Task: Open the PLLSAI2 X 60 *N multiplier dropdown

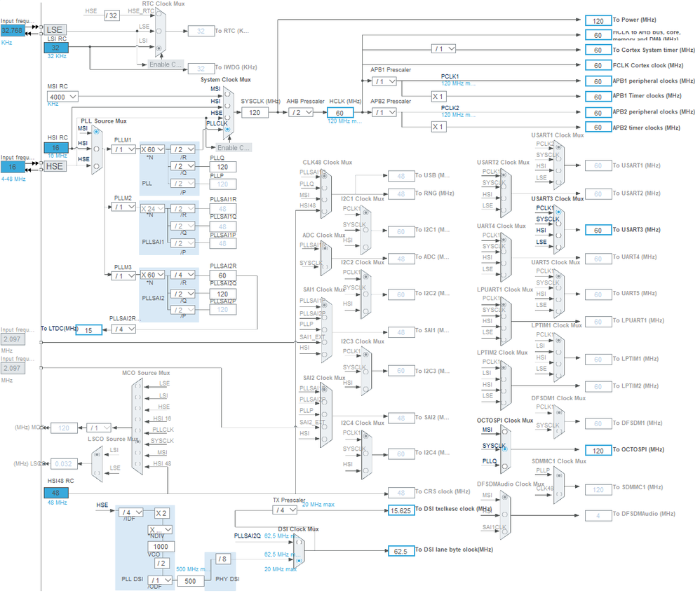Action: 153,275
